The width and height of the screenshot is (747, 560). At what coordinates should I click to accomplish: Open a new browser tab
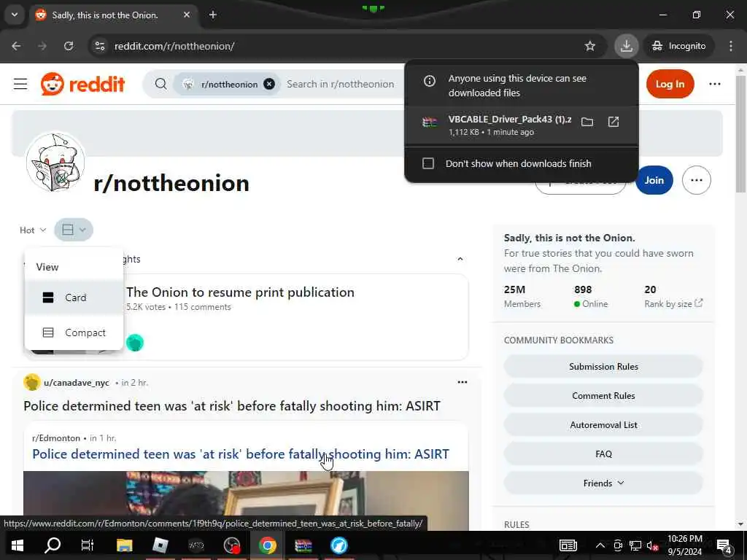(213, 15)
